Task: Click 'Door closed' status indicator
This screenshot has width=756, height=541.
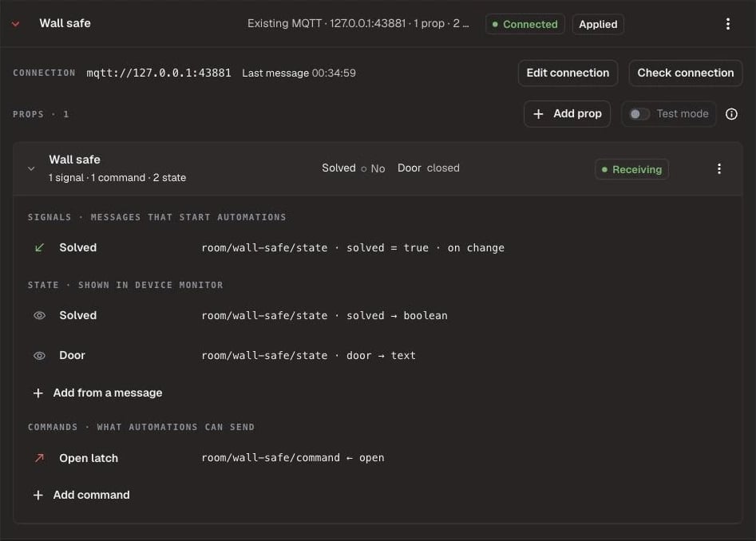Action: [x=428, y=168]
